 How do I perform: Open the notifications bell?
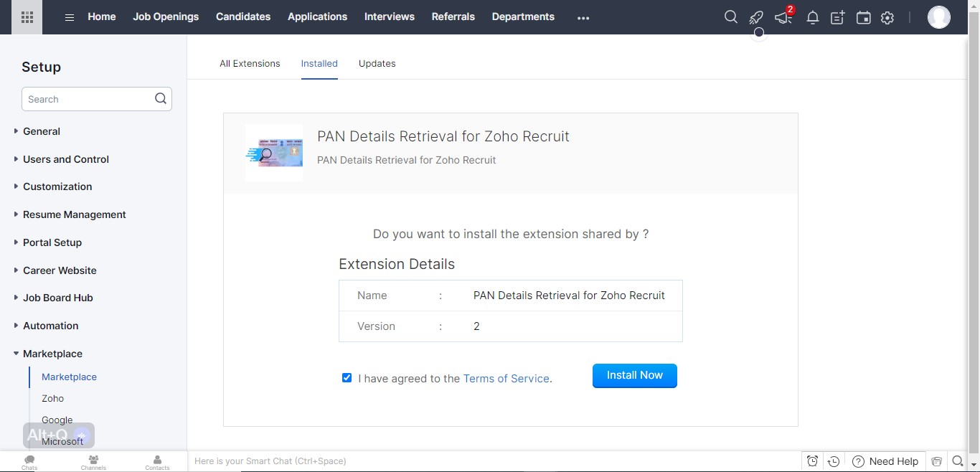point(812,18)
